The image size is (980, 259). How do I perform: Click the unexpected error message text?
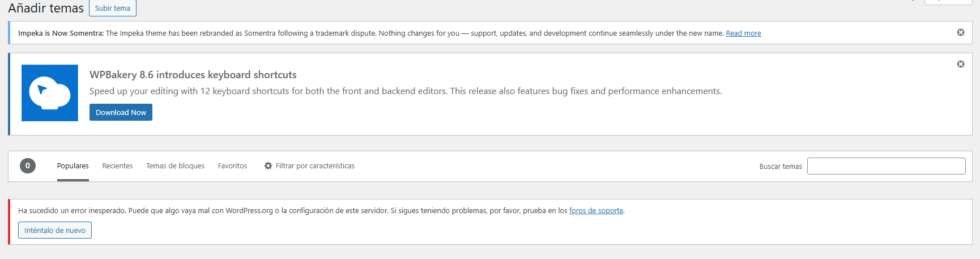coord(321,211)
